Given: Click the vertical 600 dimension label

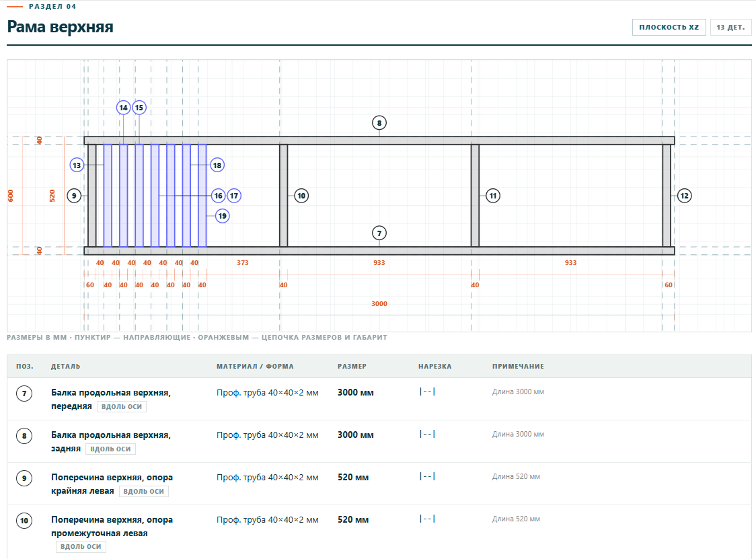Looking at the screenshot, I should coord(11,196).
